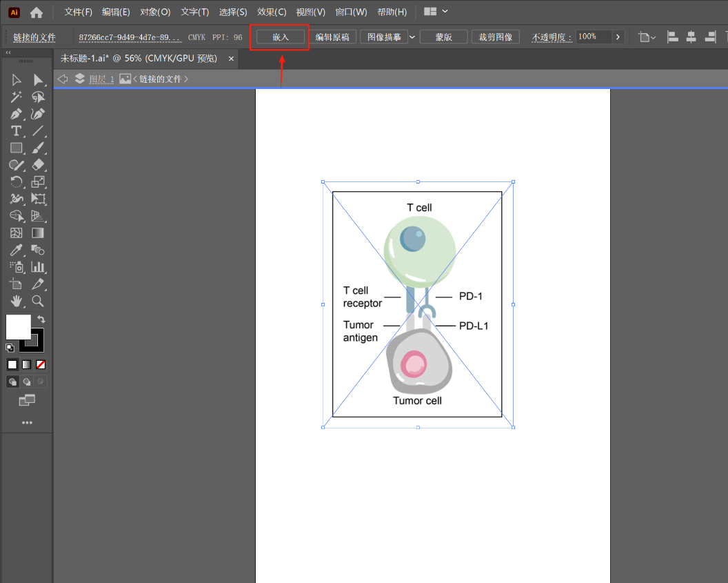Select the Pen tool
The height and width of the screenshot is (583, 728).
[x=17, y=114]
